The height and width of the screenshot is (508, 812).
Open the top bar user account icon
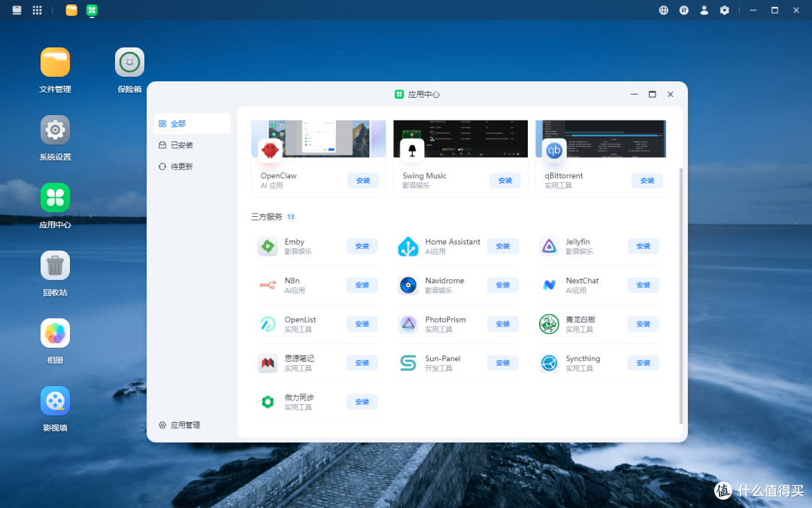pos(704,11)
